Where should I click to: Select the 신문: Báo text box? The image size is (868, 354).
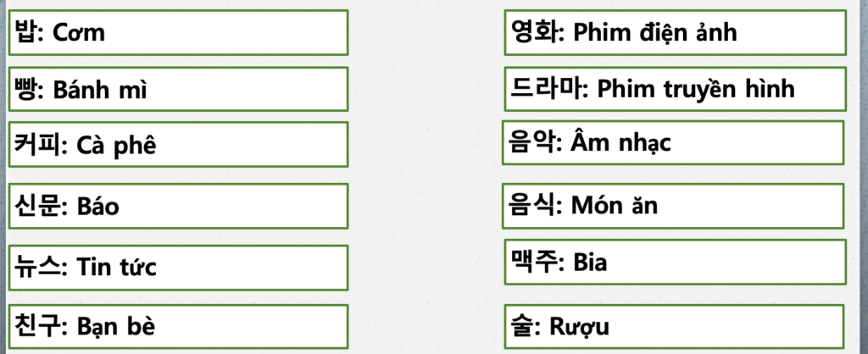click(178, 206)
